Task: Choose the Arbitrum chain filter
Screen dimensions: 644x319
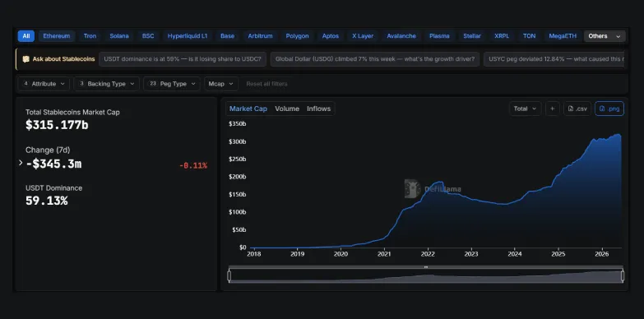Action: coord(261,36)
